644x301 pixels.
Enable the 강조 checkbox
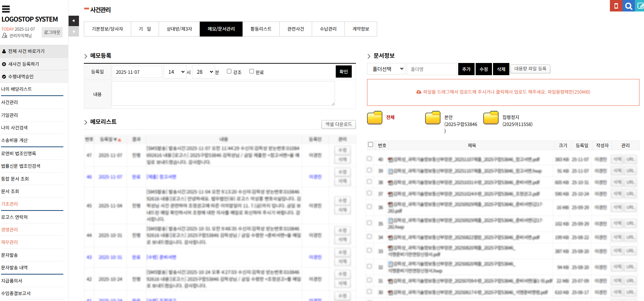coord(229,71)
